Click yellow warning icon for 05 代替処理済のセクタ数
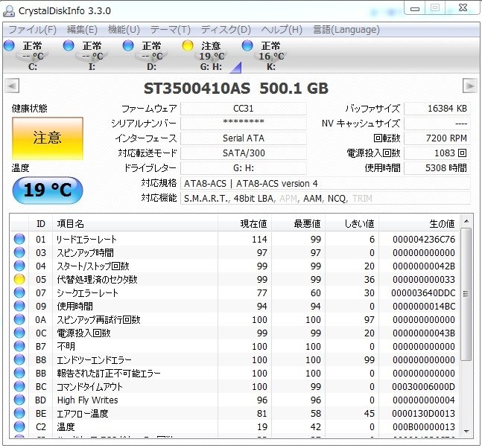 19,279
